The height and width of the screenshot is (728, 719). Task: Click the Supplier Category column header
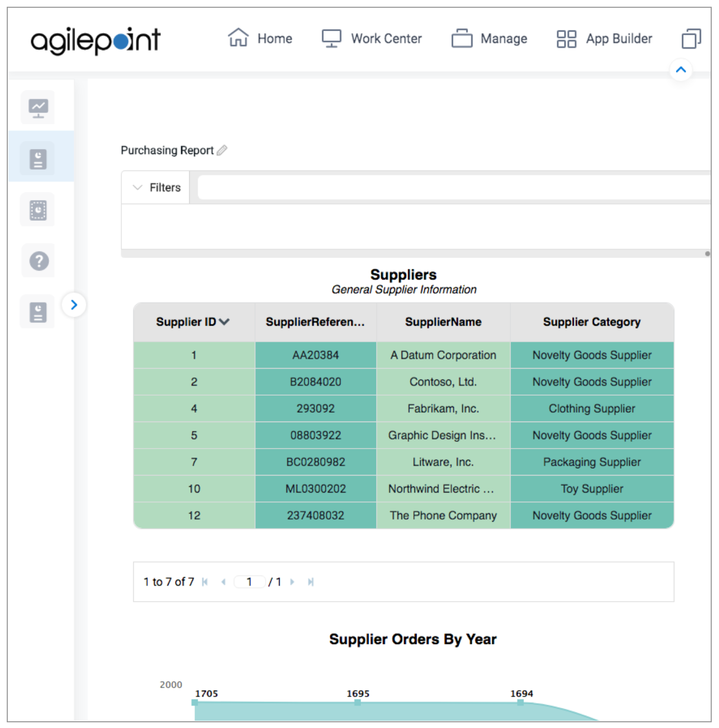coord(592,322)
